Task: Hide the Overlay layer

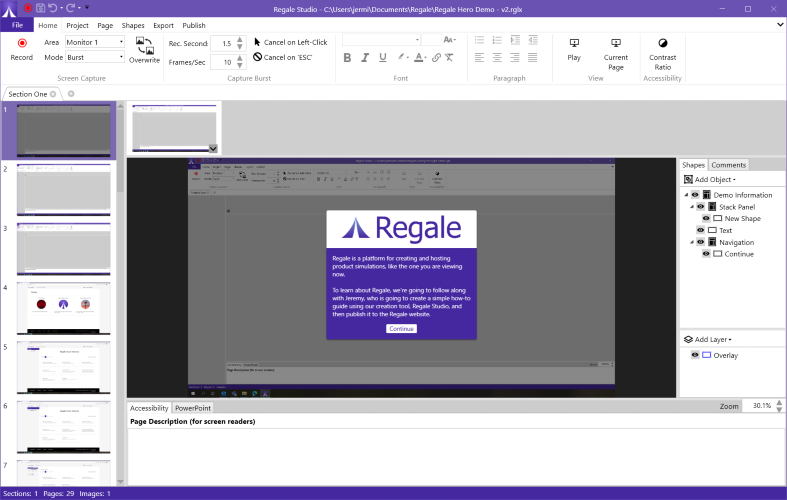Action: [695, 355]
